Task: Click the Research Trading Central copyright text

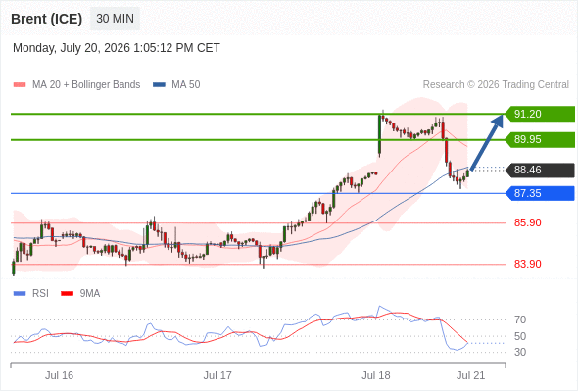Action: (496, 85)
